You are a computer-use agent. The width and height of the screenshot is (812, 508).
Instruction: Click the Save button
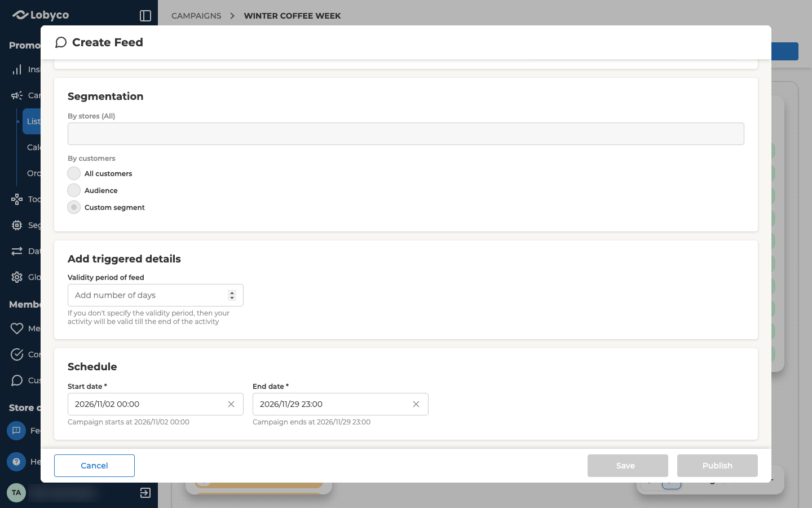628,466
